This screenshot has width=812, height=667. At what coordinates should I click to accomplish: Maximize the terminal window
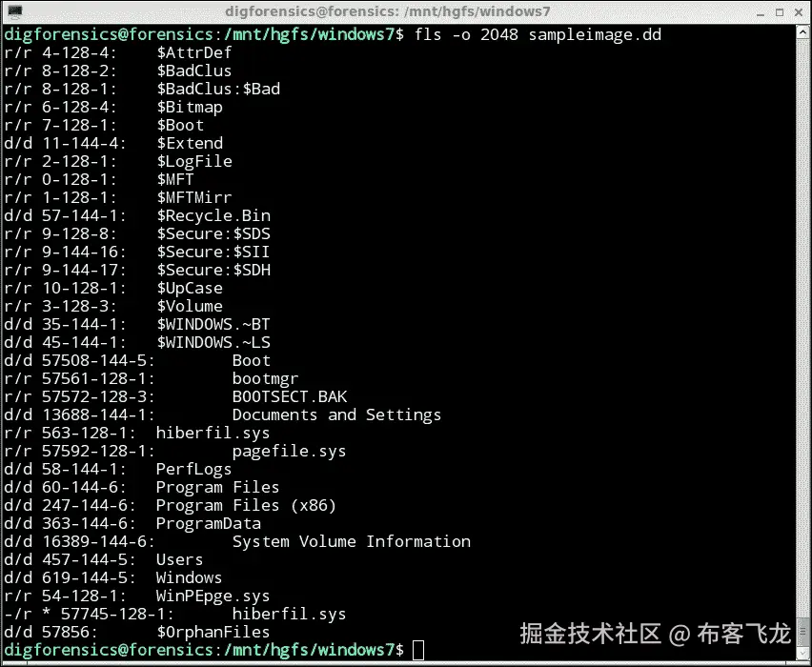point(780,11)
